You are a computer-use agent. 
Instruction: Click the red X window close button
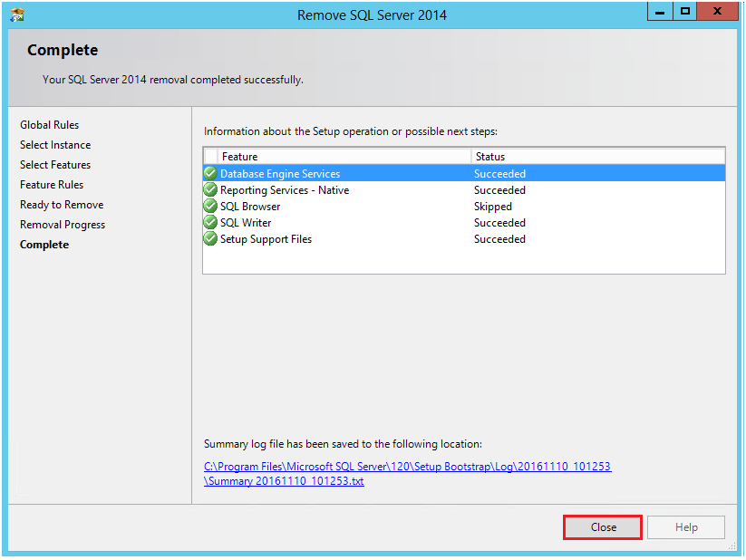coord(718,12)
